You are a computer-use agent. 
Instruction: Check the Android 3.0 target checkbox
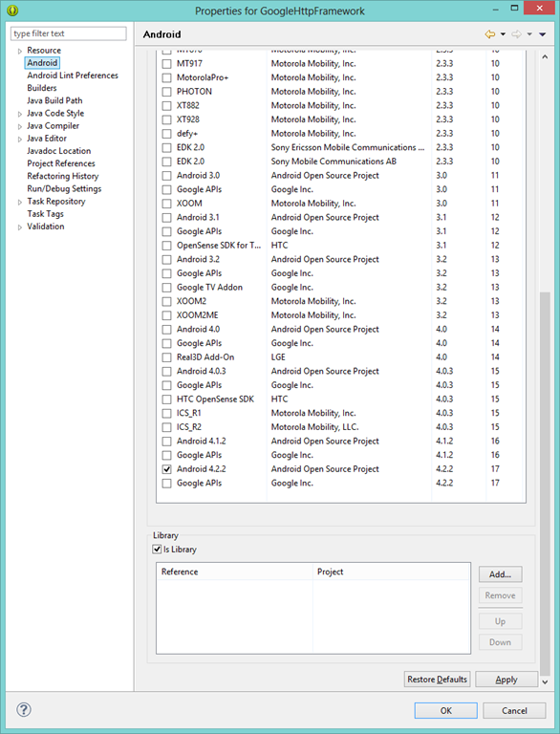coord(166,176)
